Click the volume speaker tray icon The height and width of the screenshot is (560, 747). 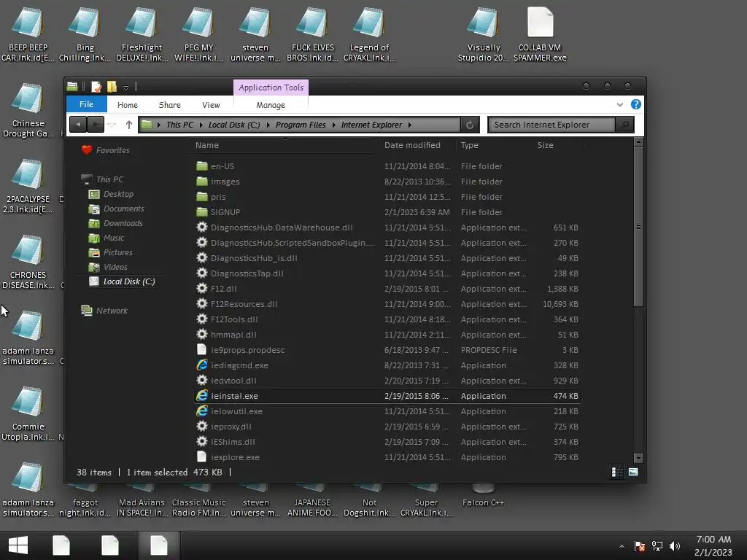click(x=675, y=546)
